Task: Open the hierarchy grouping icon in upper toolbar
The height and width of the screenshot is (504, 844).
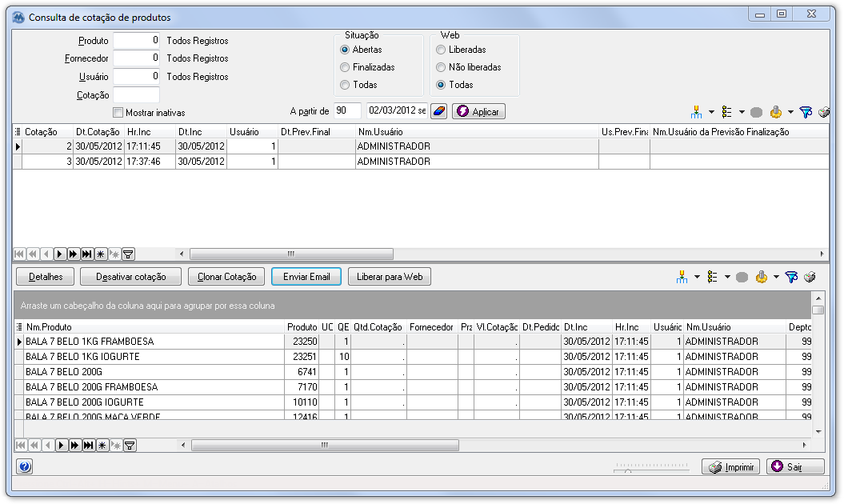Action: pyautogui.click(x=696, y=112)
